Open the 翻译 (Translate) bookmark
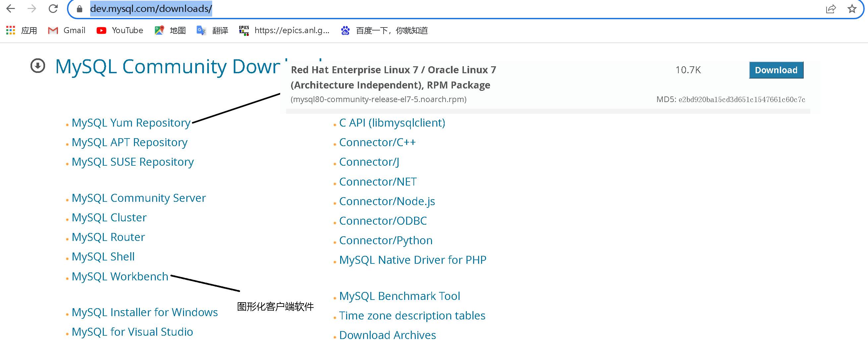The height and width of the screenshot is (340, 868). [x=221, y=30]
